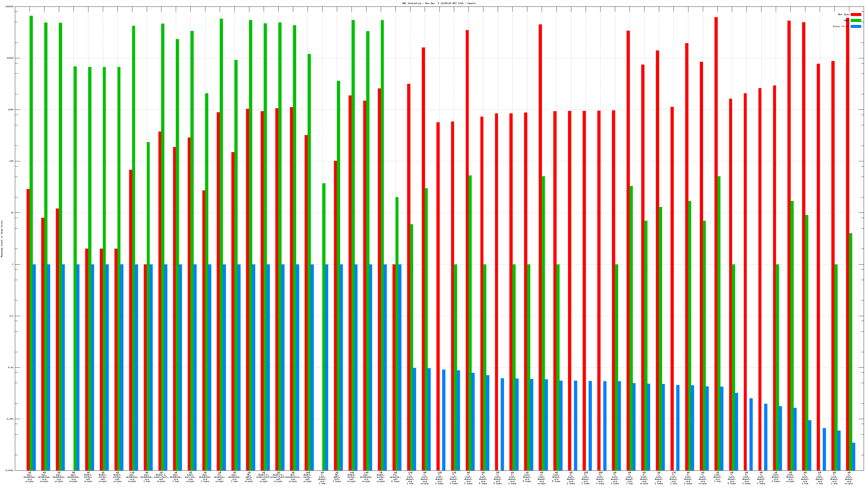Click the 0.0001 y-axis tick label
This screenshot has height=488, width=868.
click(10, 470)
